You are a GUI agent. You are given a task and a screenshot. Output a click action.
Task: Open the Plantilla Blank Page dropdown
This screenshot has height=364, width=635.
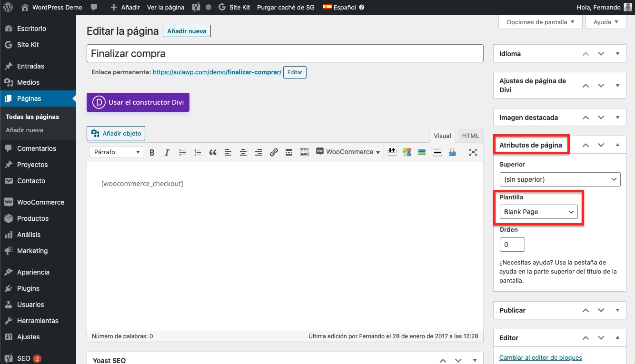(538, 212)
